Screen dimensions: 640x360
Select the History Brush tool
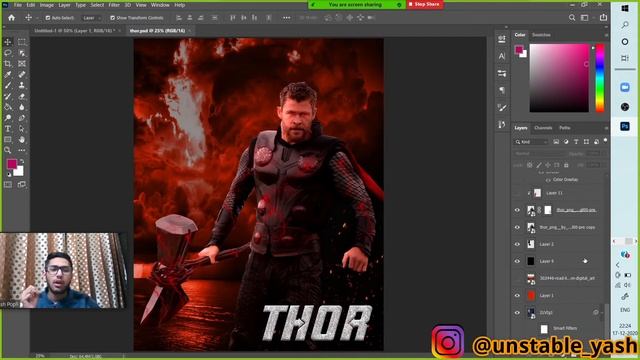click(8, 96)
